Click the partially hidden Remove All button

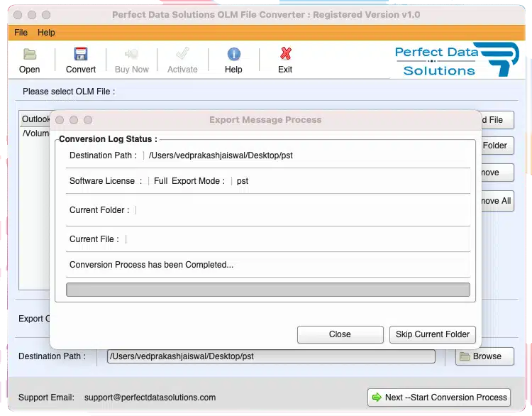[497, 201]
